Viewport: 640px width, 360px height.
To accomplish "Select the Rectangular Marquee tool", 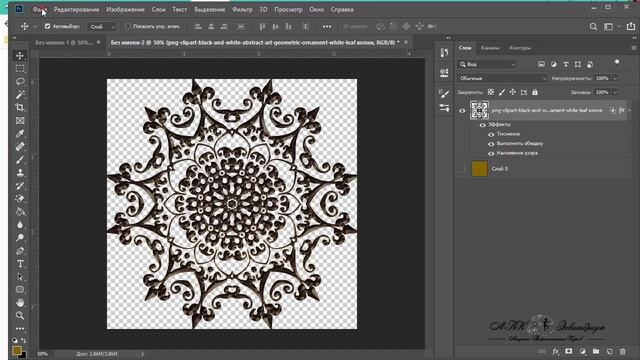I will coord(20,69).
